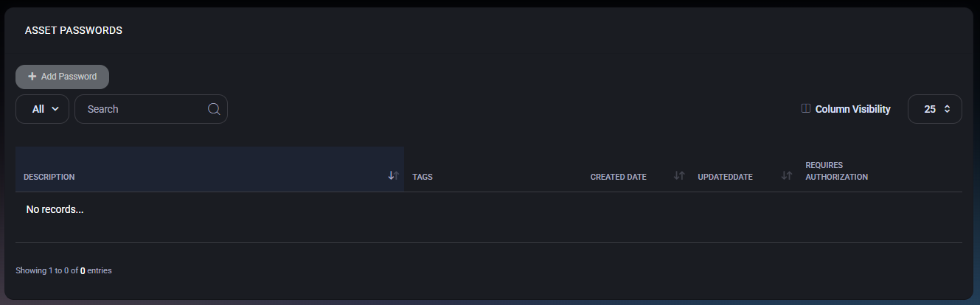Click the chevron arrow beside All
980x305 pixels.
(x=55, y=109)
